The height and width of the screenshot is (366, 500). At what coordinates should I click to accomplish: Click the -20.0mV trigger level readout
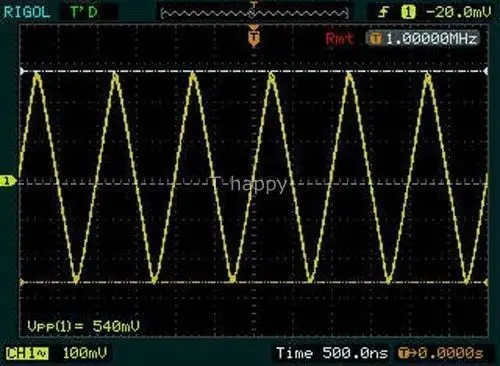click(x=459, y=12)
